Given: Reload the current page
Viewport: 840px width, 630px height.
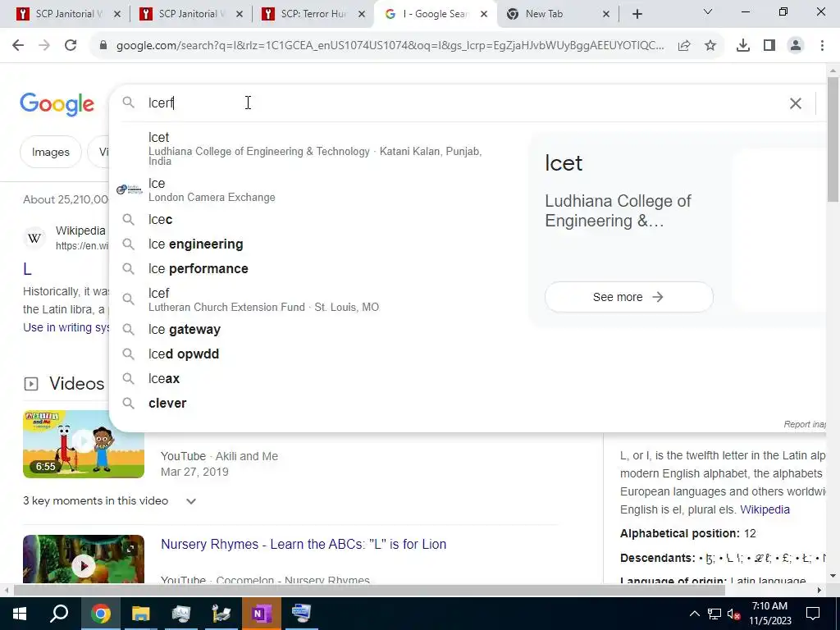Looking at the screenshot, I should click(x=71, y=46).
